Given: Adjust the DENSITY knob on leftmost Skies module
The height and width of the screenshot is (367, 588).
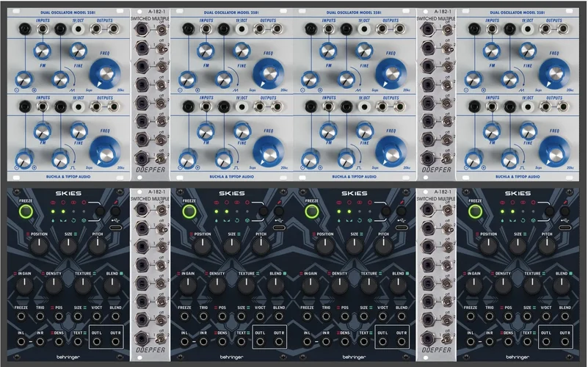Looking at the screenshot, I should tap(54, 286).
